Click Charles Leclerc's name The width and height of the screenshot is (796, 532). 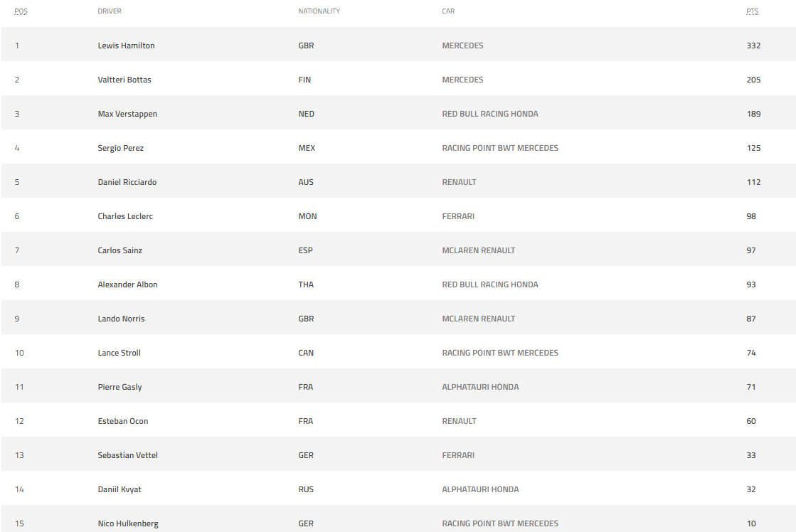[x=125, y=216]
